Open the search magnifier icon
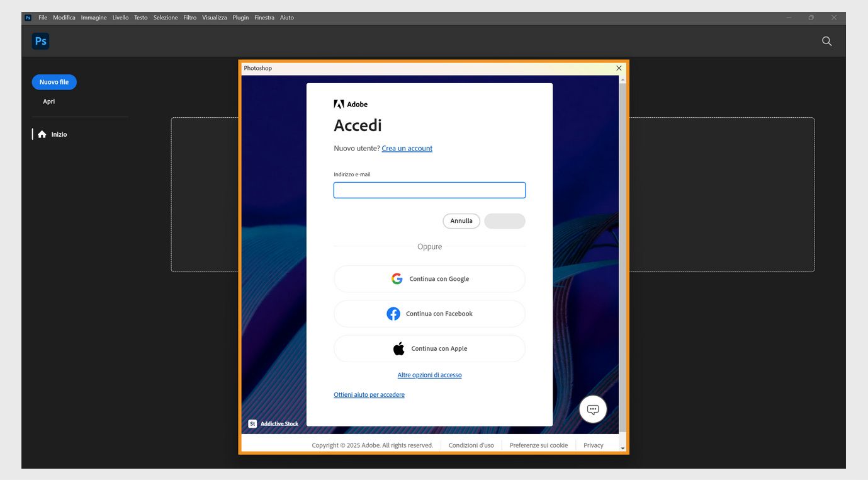Screen dimensions: 868x480 (826, 41)
